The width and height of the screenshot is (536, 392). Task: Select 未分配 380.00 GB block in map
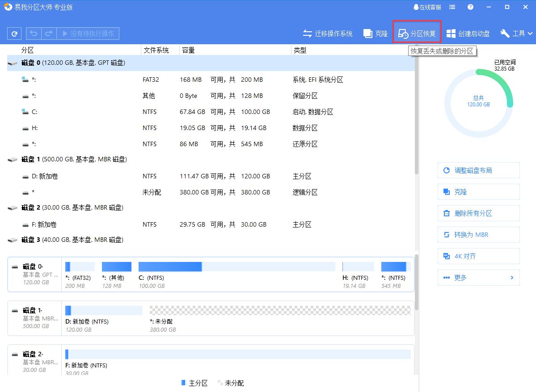[x=280, y=319]
